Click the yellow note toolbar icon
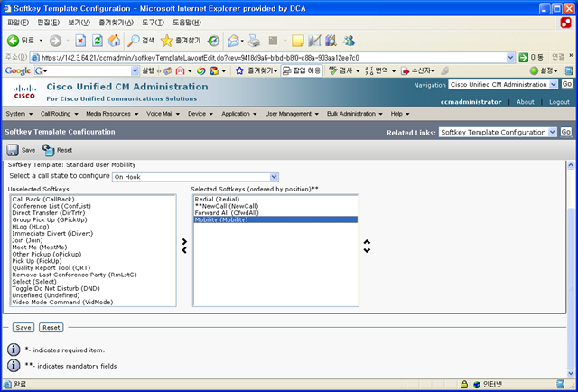Image resolution: width=578 pixels, height=392 pixels. (x=297, y=41)
